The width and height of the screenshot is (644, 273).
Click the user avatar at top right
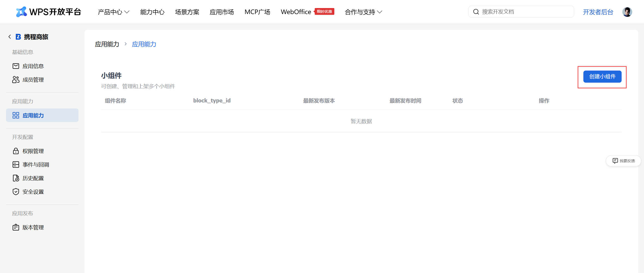(627, 12)
